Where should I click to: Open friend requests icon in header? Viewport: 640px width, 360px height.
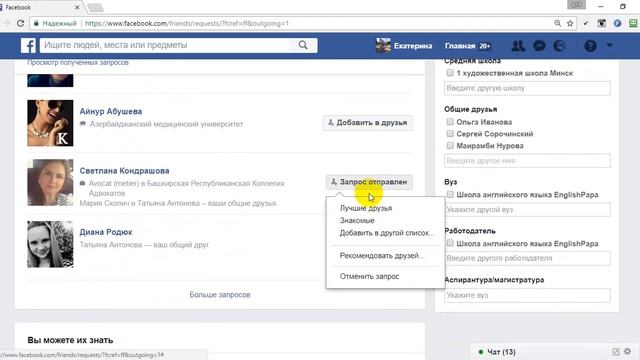coord(518,46)
